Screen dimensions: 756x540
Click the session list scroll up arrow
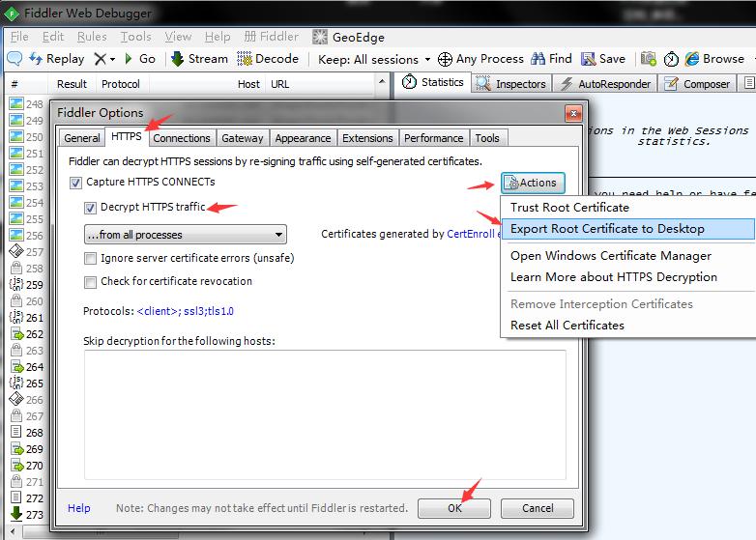click(382, 81)
